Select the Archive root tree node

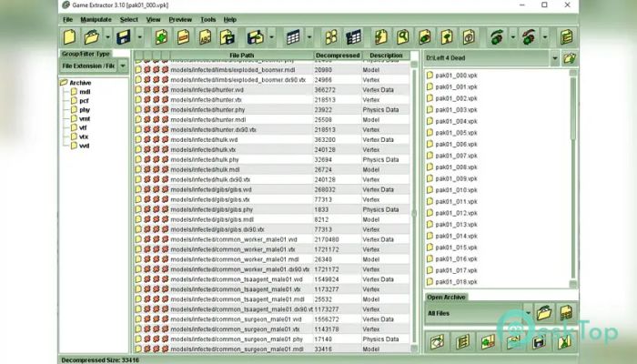point(80,83)
